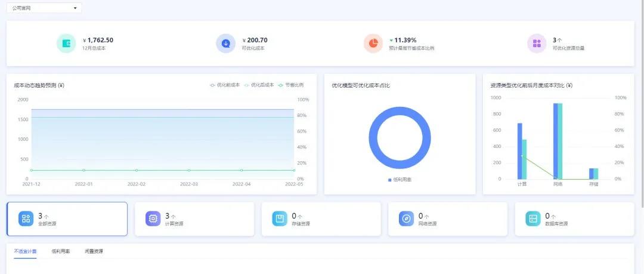The height and width of the screenshot is (274, 644).
Task: Click the 存储资源 storage icon
Action: (x=280, y=219)
